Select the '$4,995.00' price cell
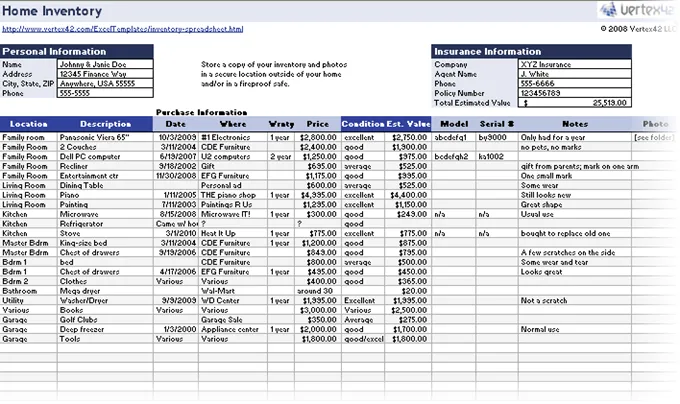The image size is (680, 404). [x=318, y=195]
